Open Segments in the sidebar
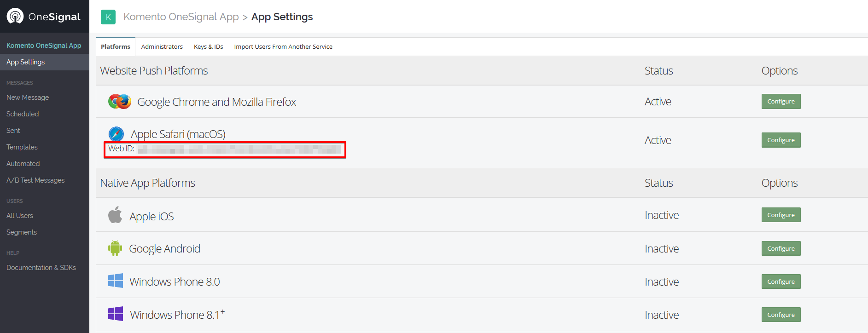 22,232
